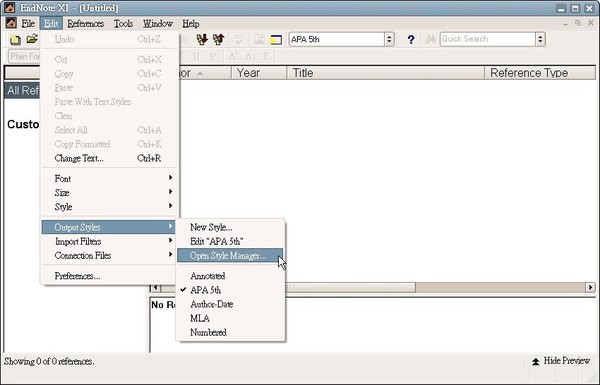Click the horizontal scrollbar thumb

coord(351,287)
